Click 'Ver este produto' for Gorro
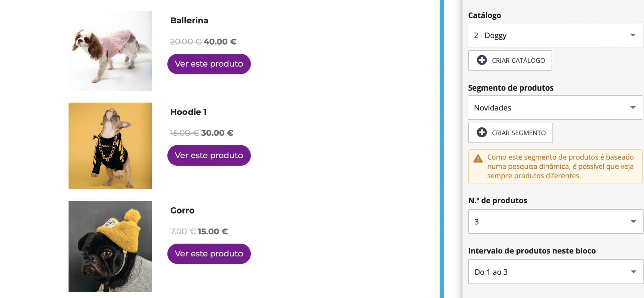Viewport: 644px width, 298px height. (x=209, y=254)
